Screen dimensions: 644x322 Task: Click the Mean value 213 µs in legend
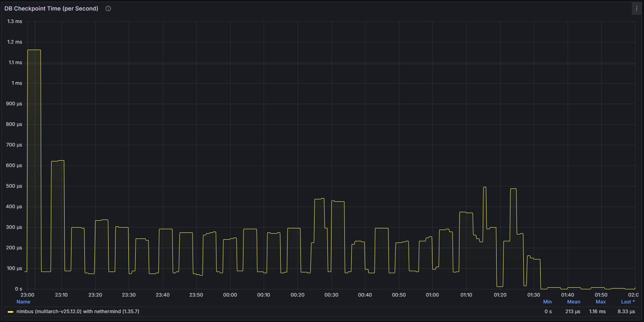click(573, 312)
